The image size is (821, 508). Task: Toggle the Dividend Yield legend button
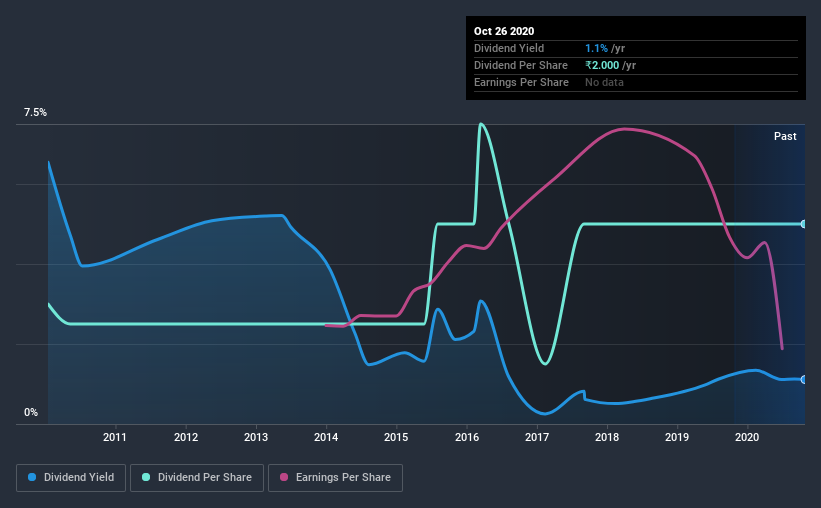pyautogui.click(x=71, y=478)
